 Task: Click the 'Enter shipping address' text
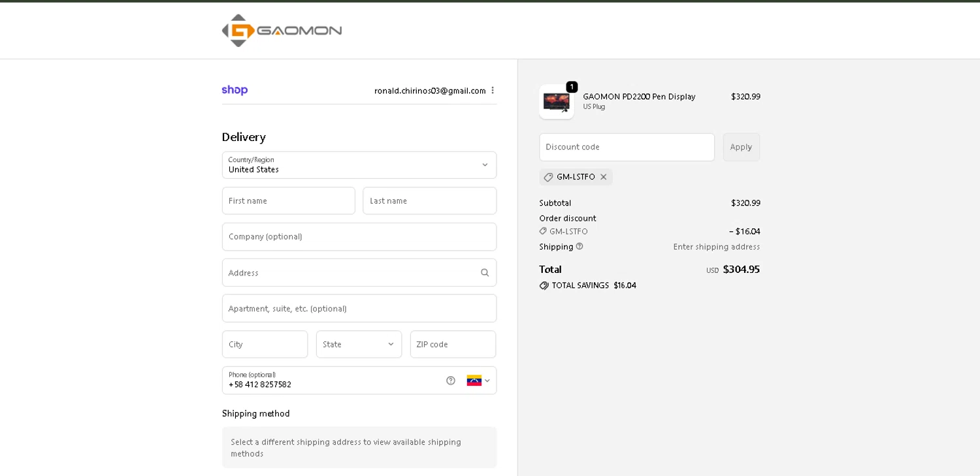pyautogui.click(x=717, y=247)
